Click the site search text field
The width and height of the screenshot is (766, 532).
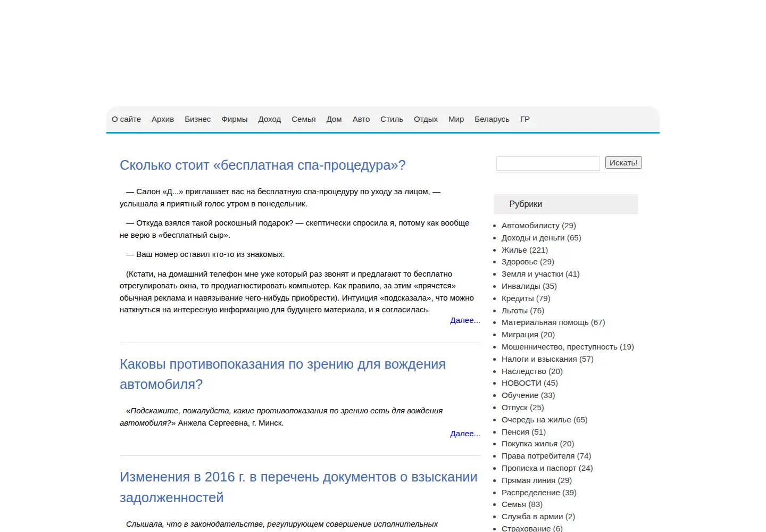click(548, 163)
